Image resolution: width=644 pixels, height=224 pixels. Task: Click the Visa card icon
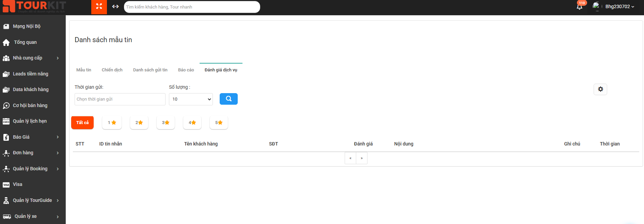coord(6,185)
